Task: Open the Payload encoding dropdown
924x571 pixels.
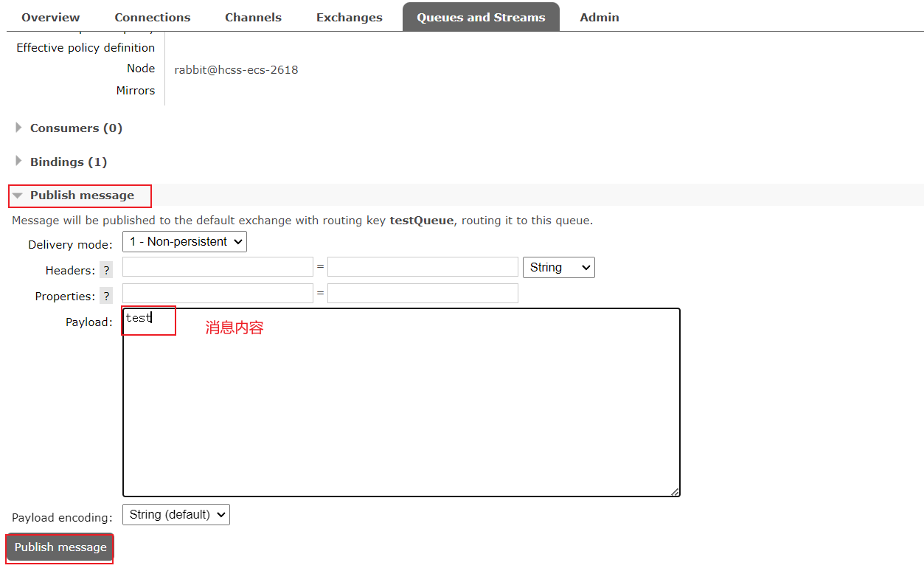Action: coord(176,514)
